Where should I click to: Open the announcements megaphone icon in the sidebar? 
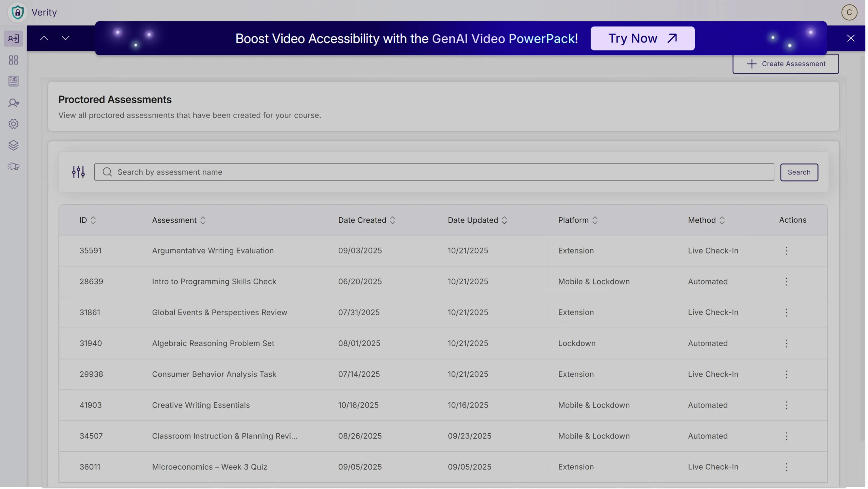coord(13,166)
